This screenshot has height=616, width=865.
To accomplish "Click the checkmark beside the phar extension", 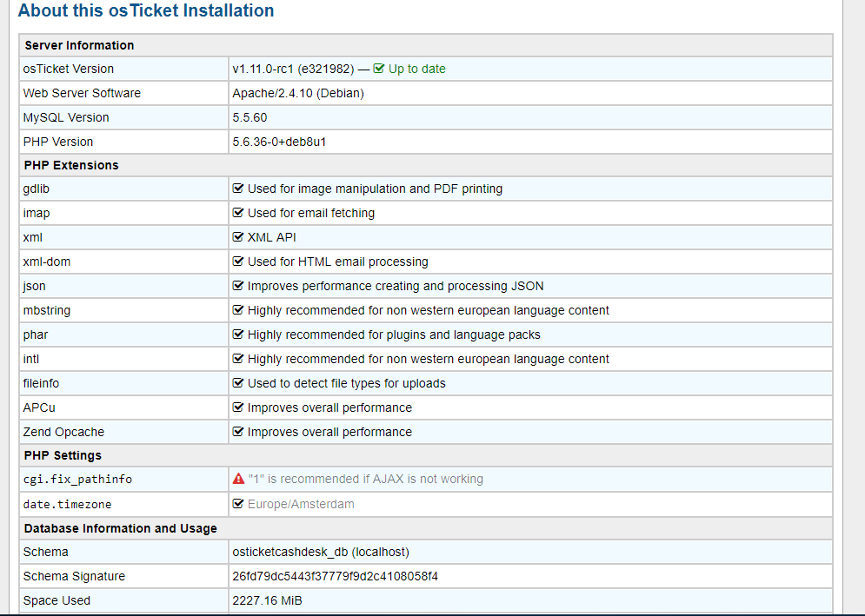I will pos(236,334).
